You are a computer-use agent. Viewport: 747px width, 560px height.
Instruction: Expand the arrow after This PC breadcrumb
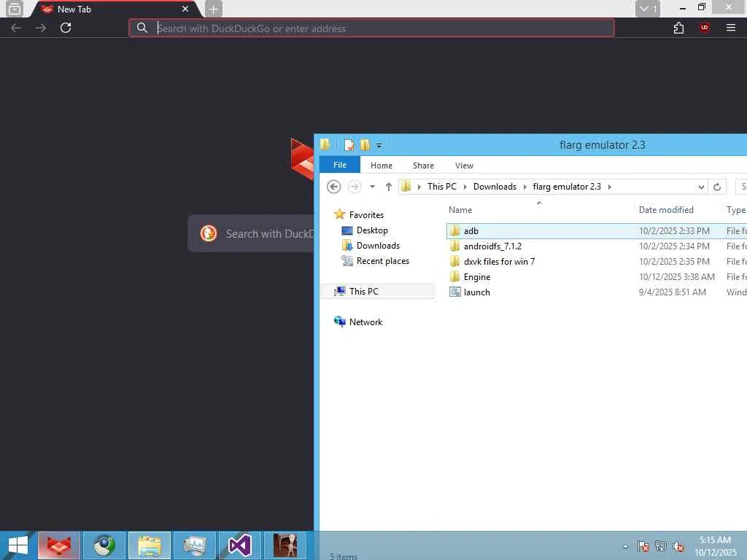click(465, 187)
